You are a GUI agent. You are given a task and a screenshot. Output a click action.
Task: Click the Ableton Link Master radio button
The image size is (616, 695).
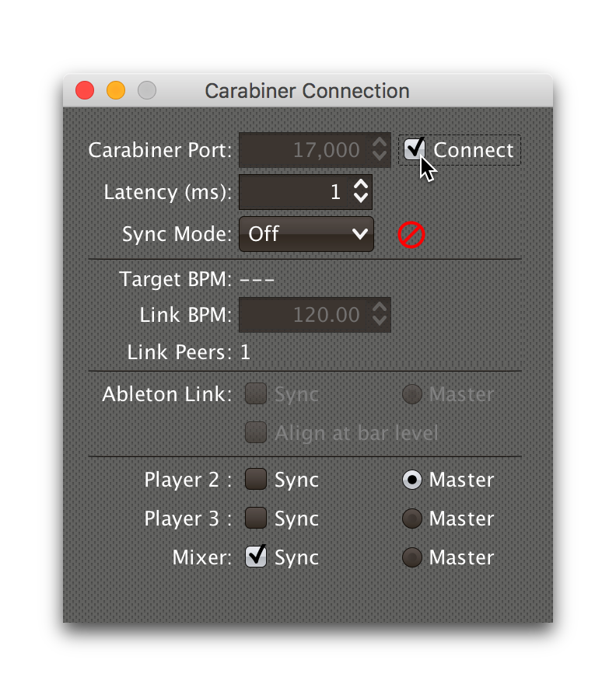click(x=412, y=394)
